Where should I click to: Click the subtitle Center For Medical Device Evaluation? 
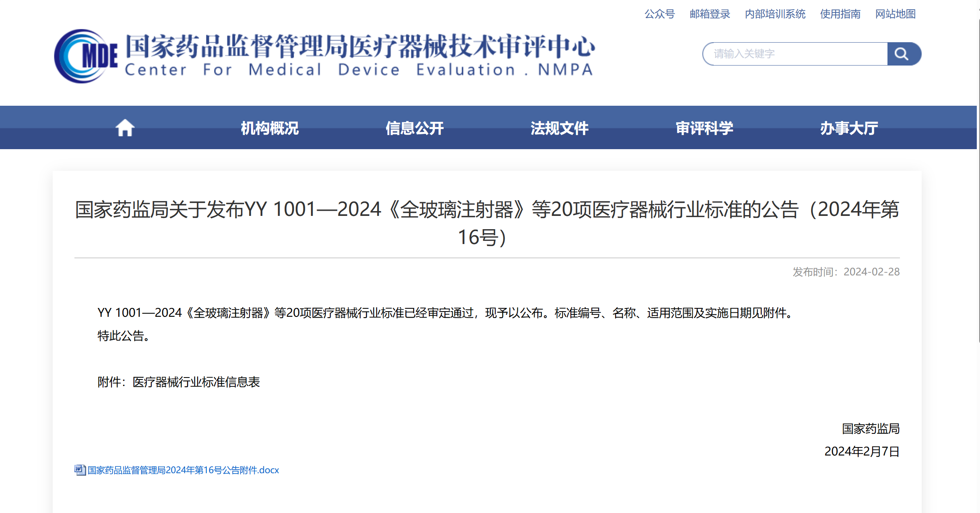359,70
